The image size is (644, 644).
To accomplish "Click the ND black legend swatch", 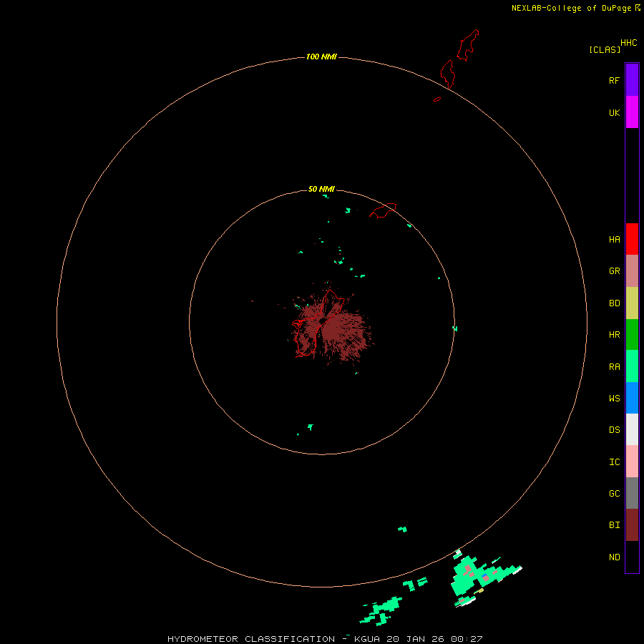I will pyautogui.click(x=632, y=557).
